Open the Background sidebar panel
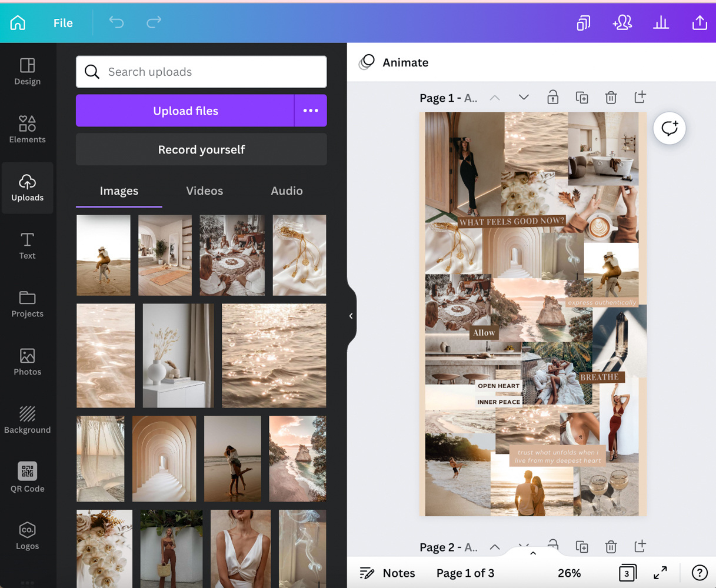 tap(28, 420)
